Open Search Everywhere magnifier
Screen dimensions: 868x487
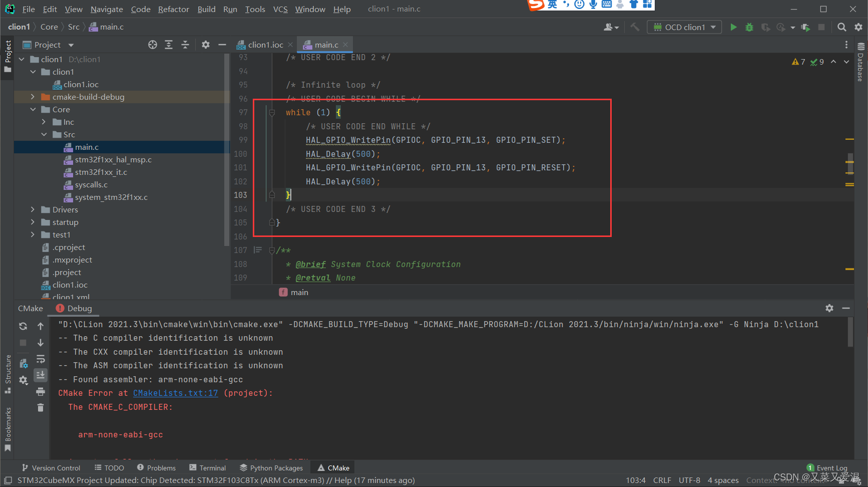[x=842, y=27]
